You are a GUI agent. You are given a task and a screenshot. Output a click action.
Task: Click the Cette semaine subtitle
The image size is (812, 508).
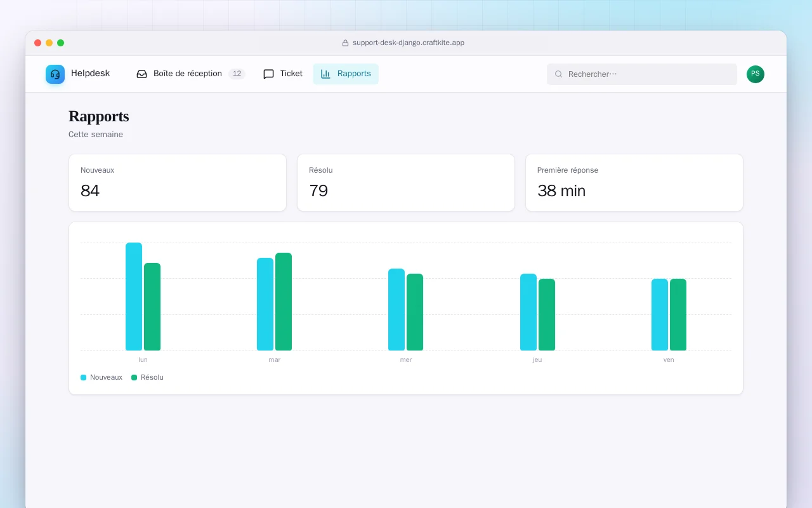[x=96, y=135]
